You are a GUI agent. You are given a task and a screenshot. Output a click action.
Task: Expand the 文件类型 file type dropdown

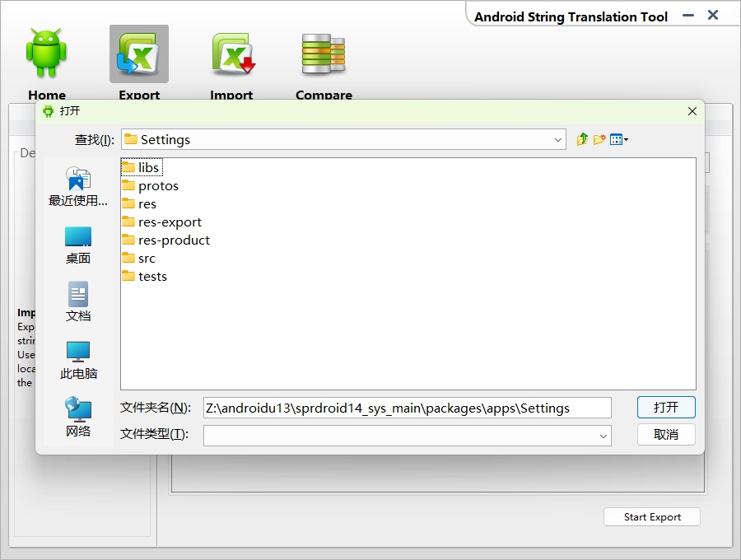coord(603,436)
